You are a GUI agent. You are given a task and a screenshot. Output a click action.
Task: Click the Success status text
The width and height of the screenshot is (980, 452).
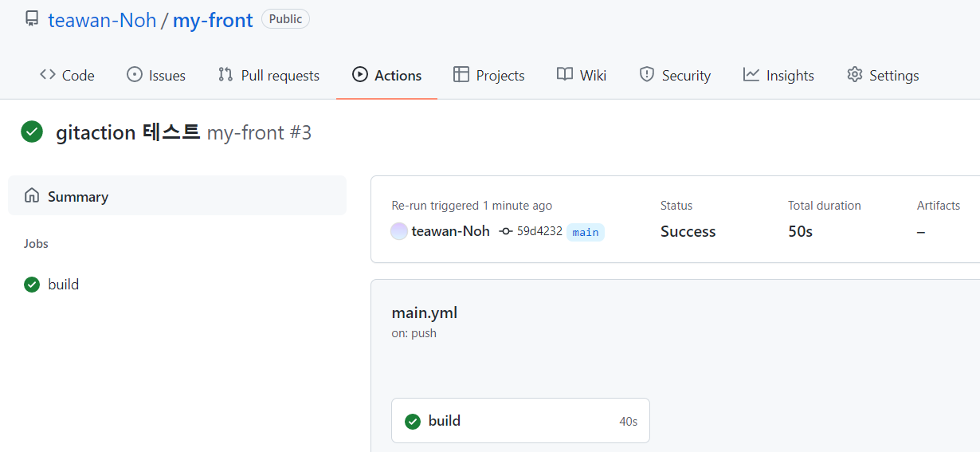688,231
